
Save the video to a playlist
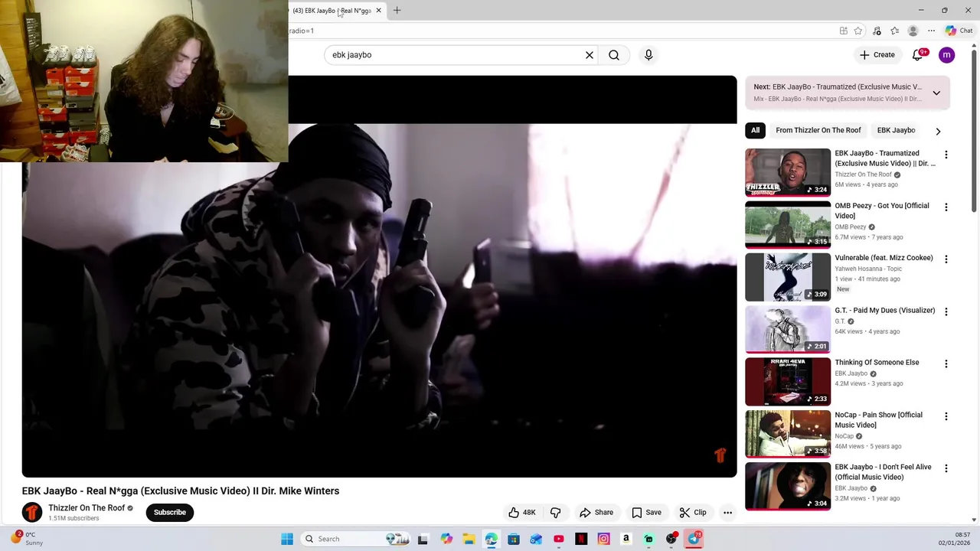(646, 513)
